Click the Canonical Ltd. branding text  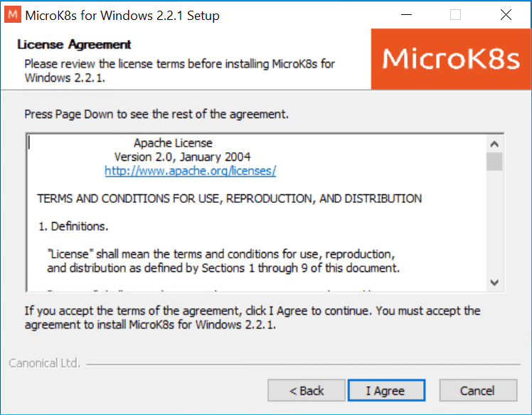pos(44,363)
